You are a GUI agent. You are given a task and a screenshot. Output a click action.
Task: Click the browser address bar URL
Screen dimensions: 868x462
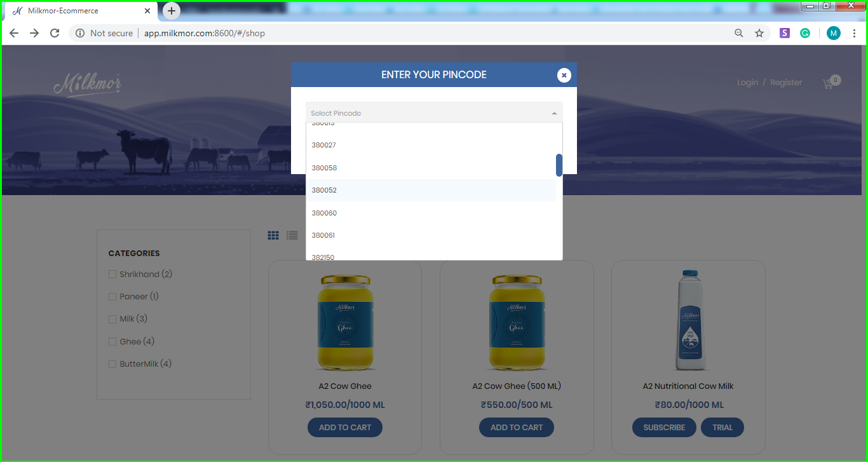[x=205, y=33]
